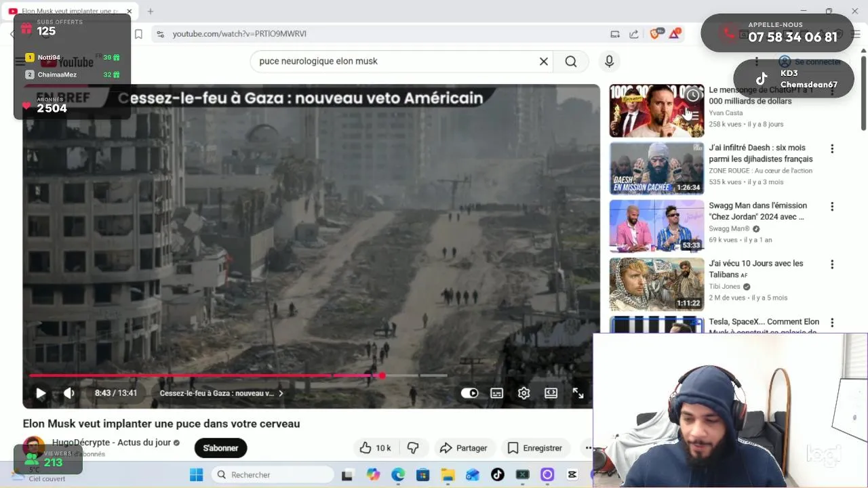Open the player settings gear
Image resolution: width=868 pixels, height=488 pixels.
coord(524,393)
